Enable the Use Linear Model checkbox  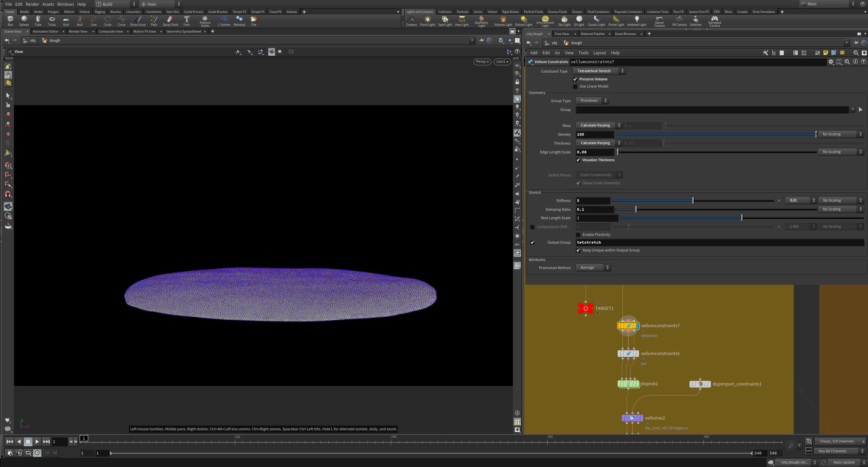click(x=575, y=86)
